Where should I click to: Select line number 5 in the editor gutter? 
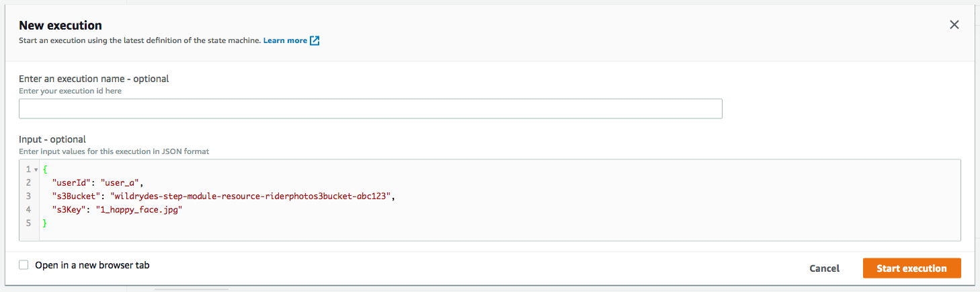[x=28, y=223]
